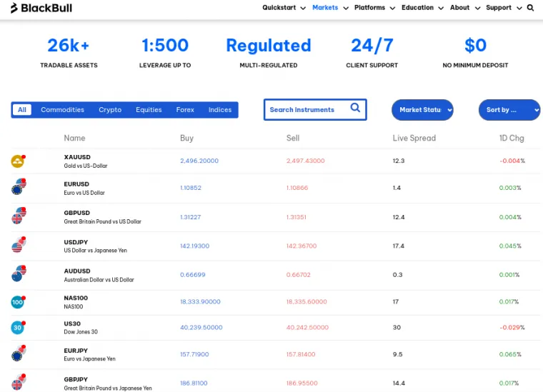Click the 1D Chg column header
The height and width of the screenshot is (392, 543).
pyautogui.click(x=512, y=138)
